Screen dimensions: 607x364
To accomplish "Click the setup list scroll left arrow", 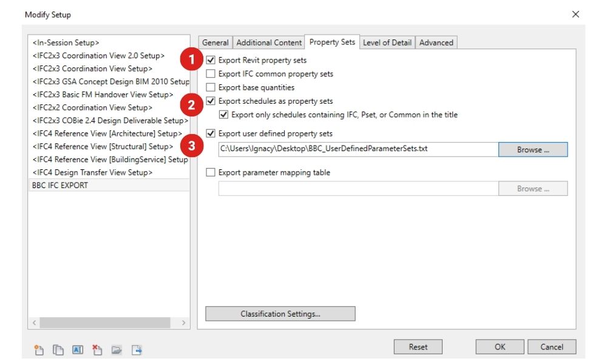I will 34,323.
